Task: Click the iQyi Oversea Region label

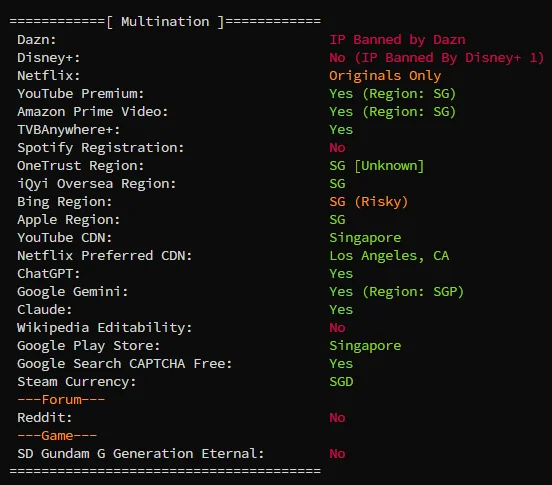Action: click(x=96, y=184)
